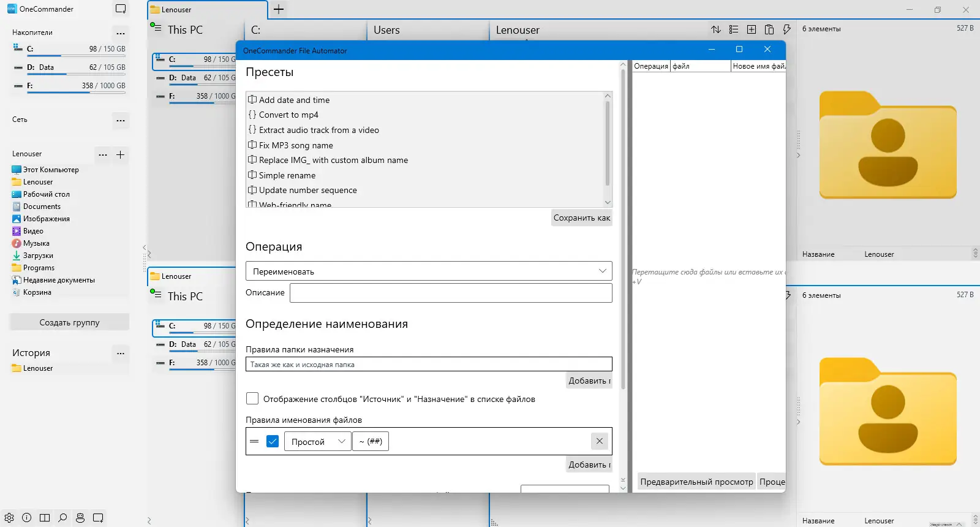Select Extract audio track from a video preset
The width and height of the screenshot is (980, 527).
point(318,130)
